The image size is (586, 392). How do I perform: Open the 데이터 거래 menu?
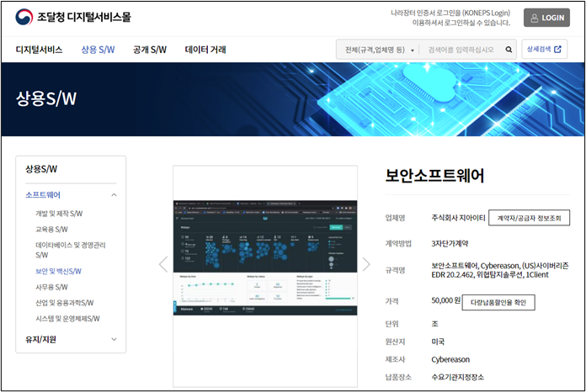click(x=205, y=50)
